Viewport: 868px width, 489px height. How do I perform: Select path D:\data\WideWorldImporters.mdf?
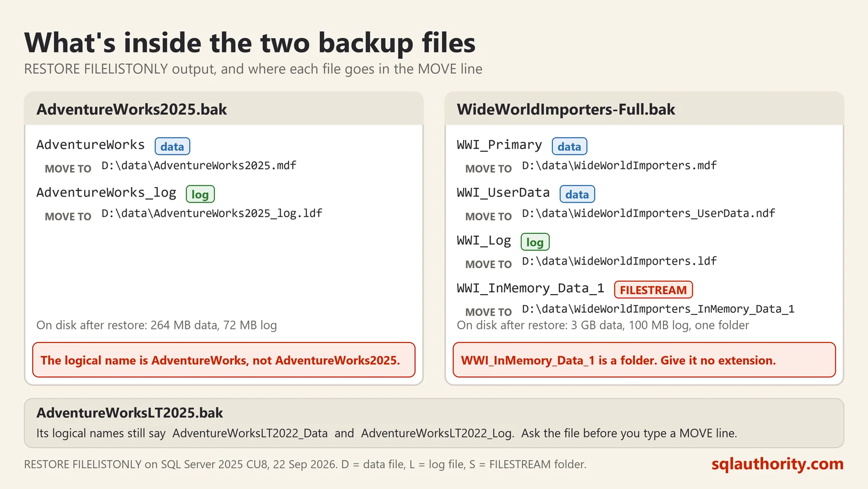[619, 166]
